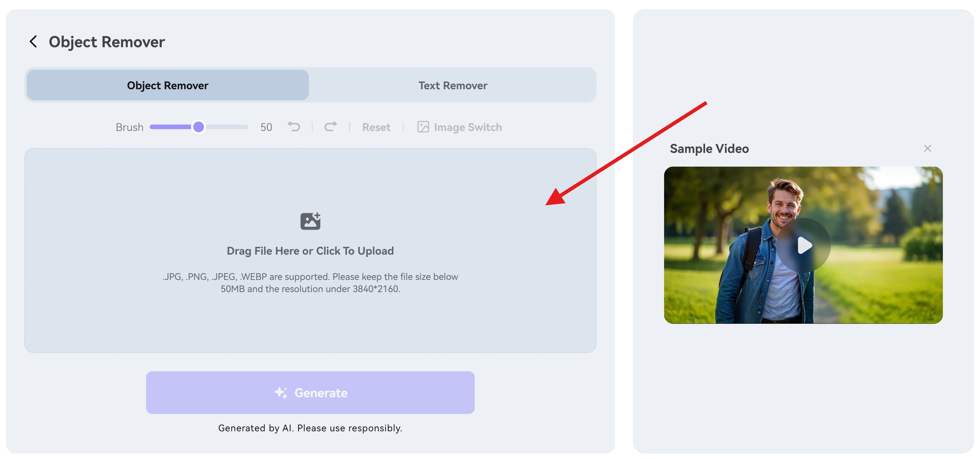Click the Brush label next to the slider
The width and height of the screenshot is (980, 459).
click(129, 127)
